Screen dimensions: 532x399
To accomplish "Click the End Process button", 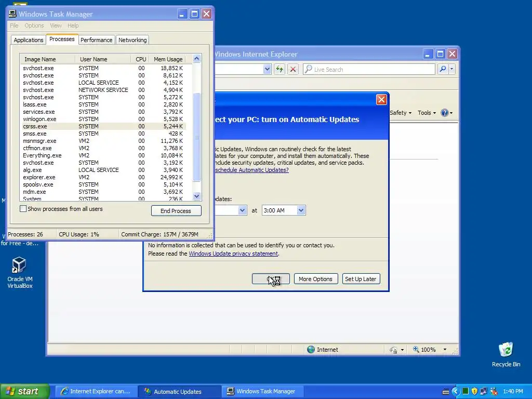I will tap(176, 211).
